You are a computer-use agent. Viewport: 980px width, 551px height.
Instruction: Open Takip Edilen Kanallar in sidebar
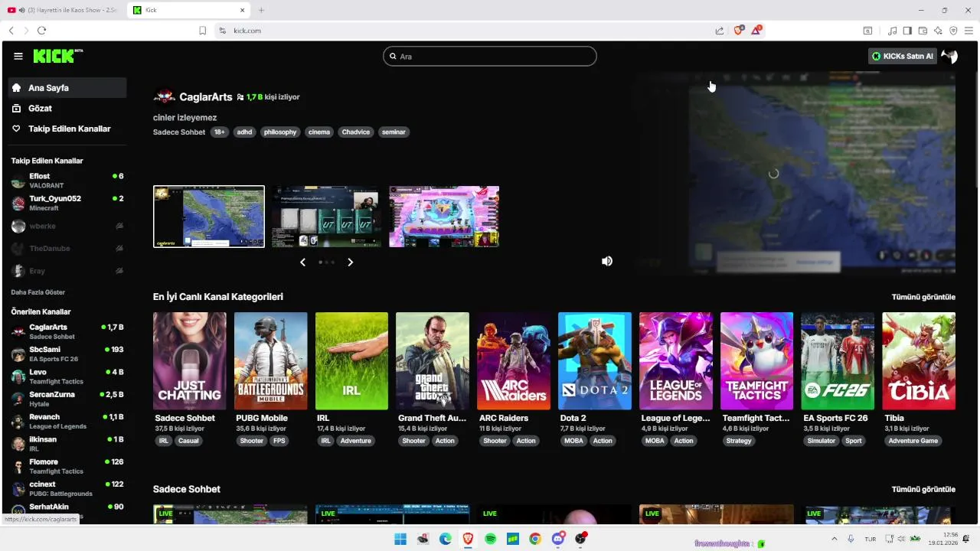pos(67,129)
